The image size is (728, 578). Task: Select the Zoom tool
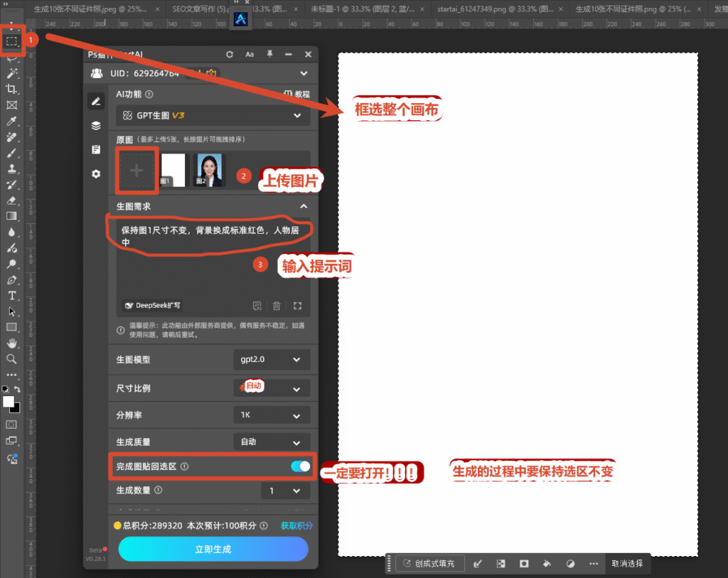(11, 359)
